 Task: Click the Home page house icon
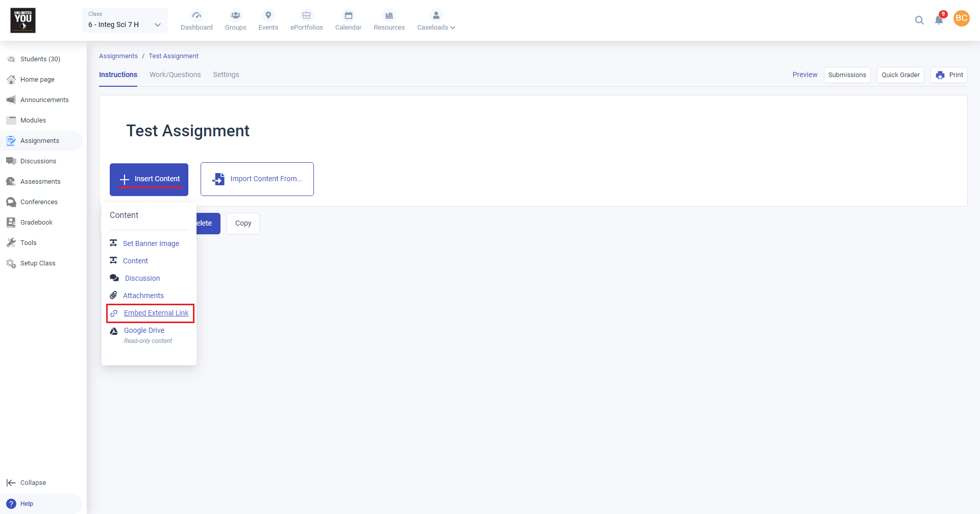pyautogui.click(x=11, y=80)
